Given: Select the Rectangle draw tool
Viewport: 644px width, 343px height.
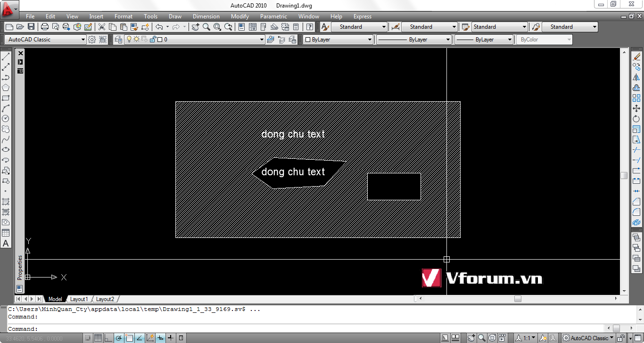Looking at the screenshot, I should tap(6, 98).
